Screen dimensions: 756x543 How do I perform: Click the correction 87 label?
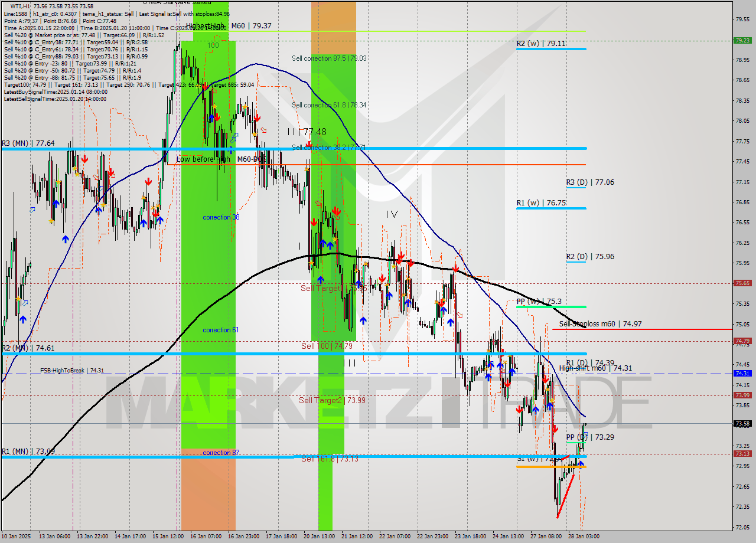(x=221, y=453)
